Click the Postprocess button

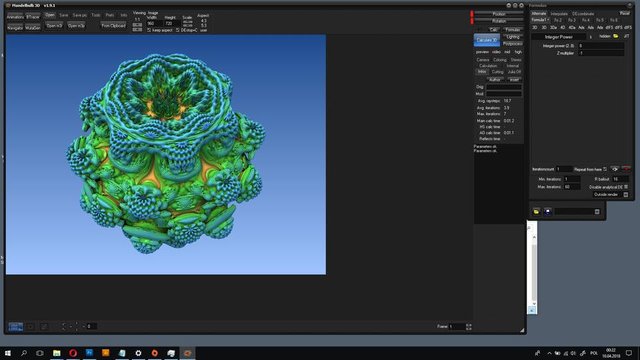513,43
